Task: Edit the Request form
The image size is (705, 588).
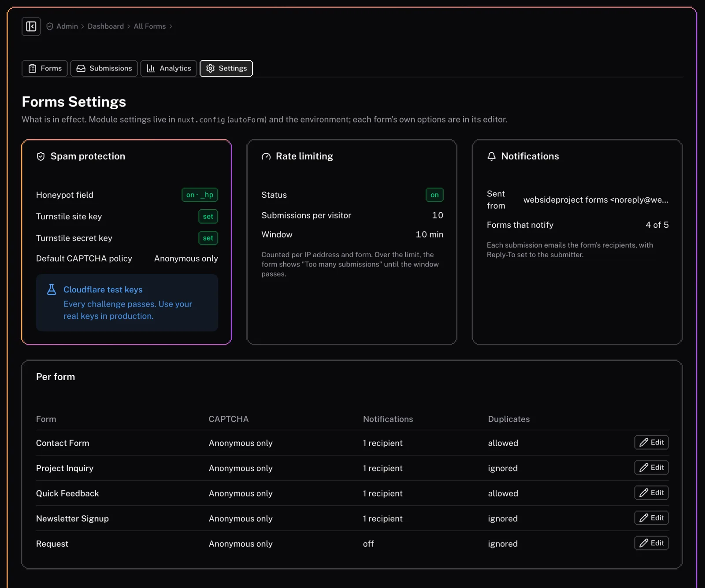Action: 652,543
